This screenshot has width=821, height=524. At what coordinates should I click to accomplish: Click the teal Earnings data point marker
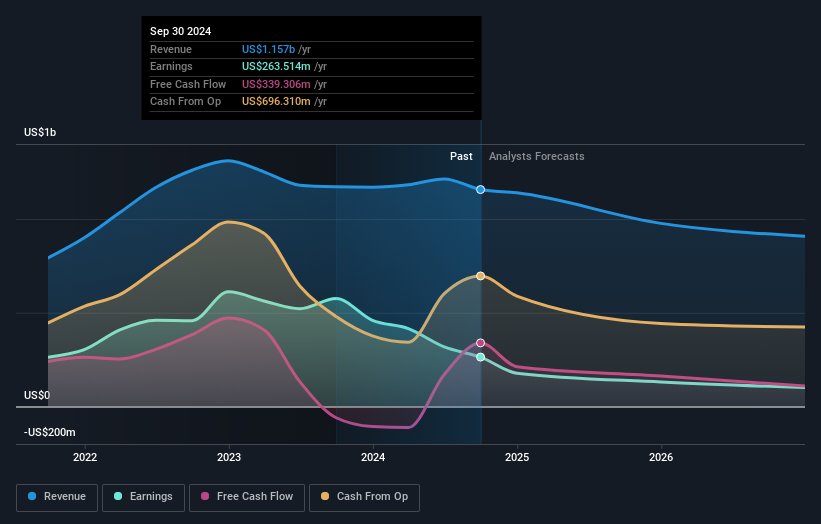click(x=480, y=358)
